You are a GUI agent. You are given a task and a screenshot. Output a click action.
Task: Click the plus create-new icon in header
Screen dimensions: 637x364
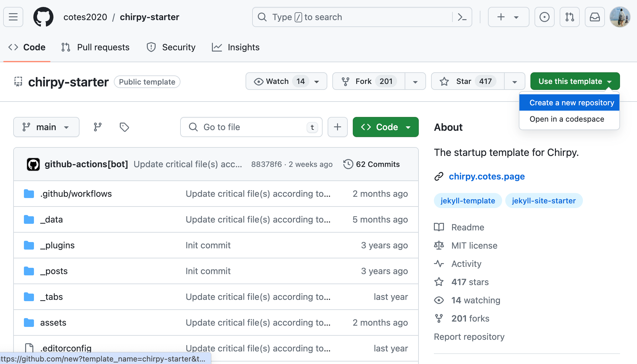coord(501,17)
